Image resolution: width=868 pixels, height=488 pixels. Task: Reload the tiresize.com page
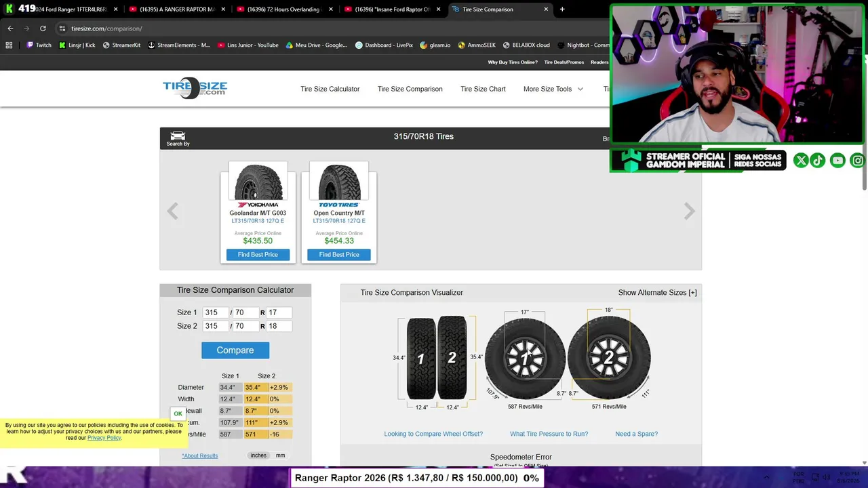43,28
